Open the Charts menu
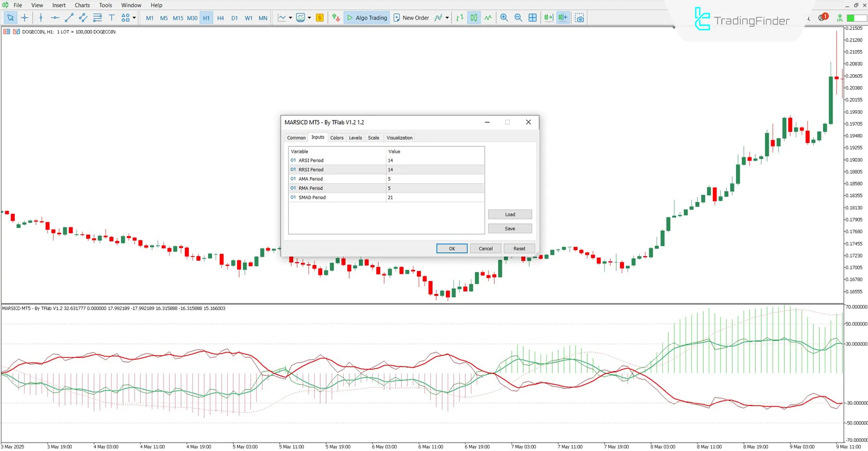This screenshot has height=451, width=868. 82,5
